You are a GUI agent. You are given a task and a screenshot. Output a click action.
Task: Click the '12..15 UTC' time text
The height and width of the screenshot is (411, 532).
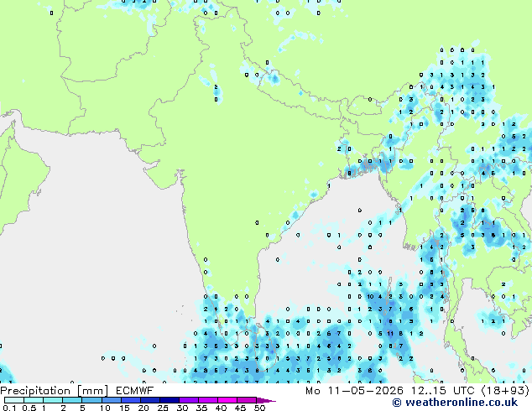[x=443, y=391]
